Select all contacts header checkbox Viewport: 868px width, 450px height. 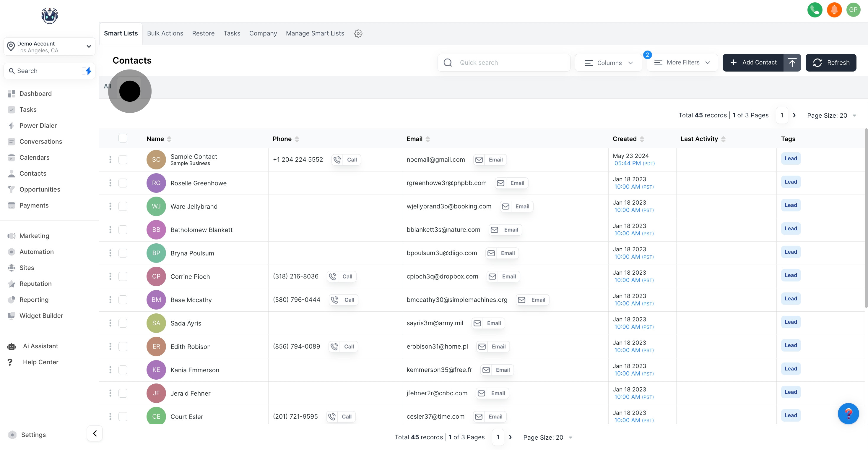tap(123, 138)
